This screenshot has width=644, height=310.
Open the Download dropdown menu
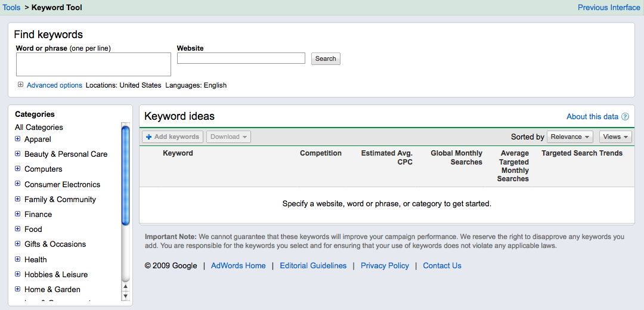click(x=228, y=137)
